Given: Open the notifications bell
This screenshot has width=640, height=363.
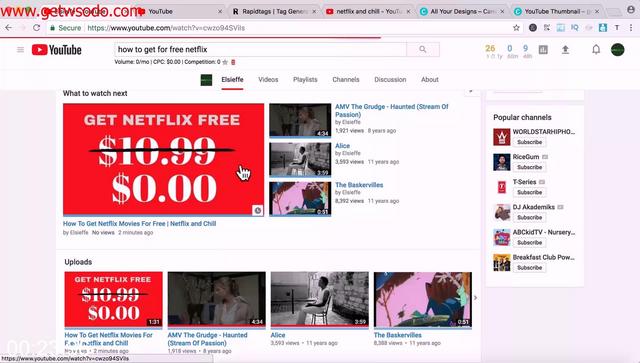Looking at the screenshot, I should (596, 50).
